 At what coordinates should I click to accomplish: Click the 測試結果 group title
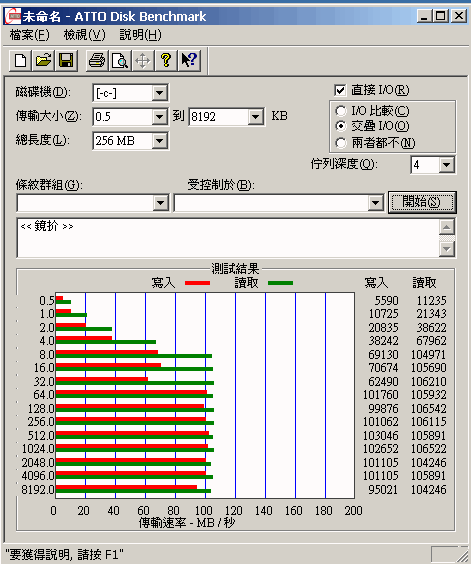(235, 269)
